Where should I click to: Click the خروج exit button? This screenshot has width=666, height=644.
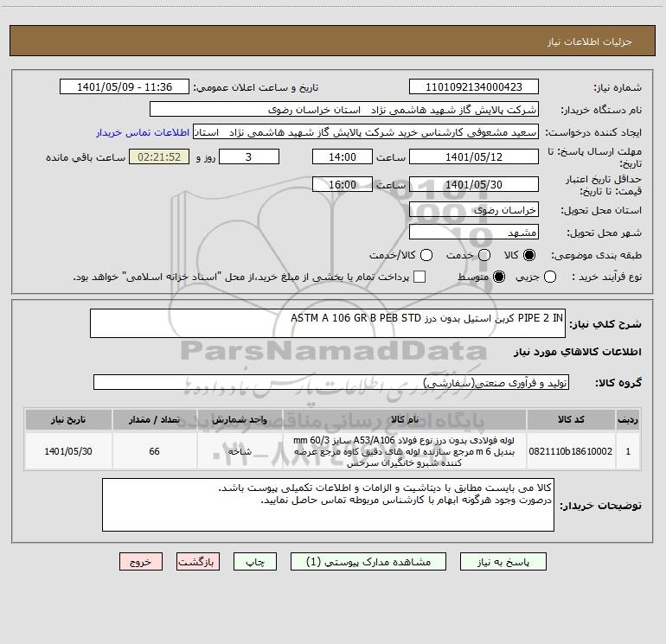pos(141,562)
